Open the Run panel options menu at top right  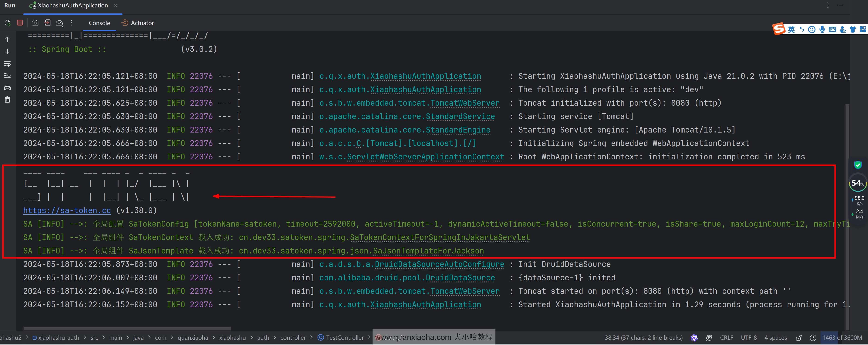tap(828, 5)
